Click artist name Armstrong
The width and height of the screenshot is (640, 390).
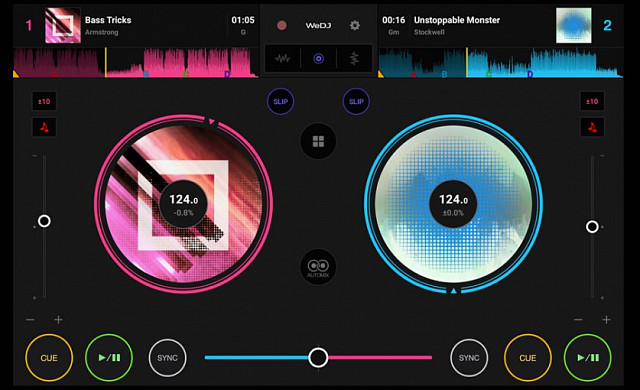tap(102, 32)
